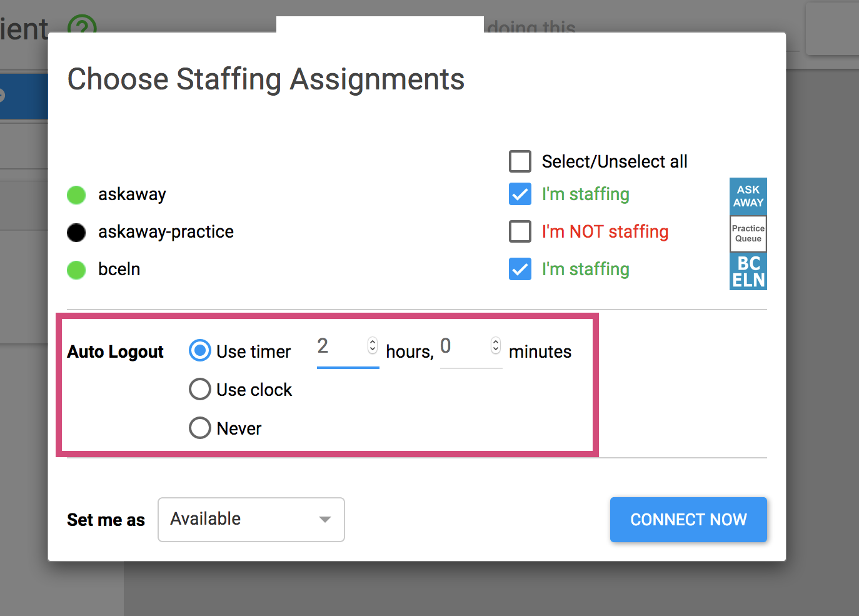Check the Select/Unselect all checkbox
This screenshot has width=859, height=616.
[x=520, y=161]
